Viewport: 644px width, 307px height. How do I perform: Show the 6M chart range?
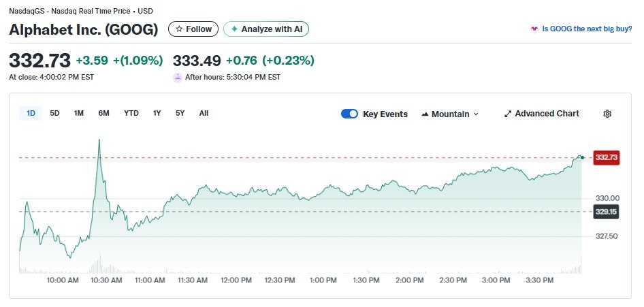tap(104, 113)
